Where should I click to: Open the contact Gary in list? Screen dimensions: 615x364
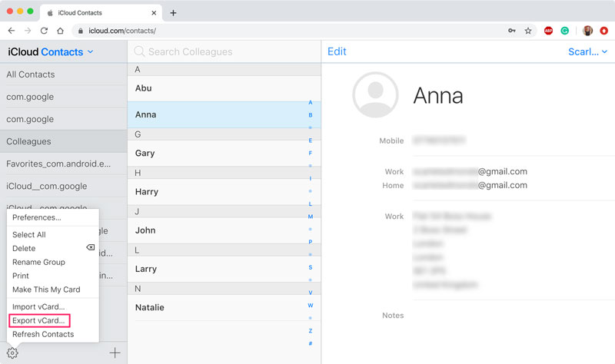[x=145, y=153]
